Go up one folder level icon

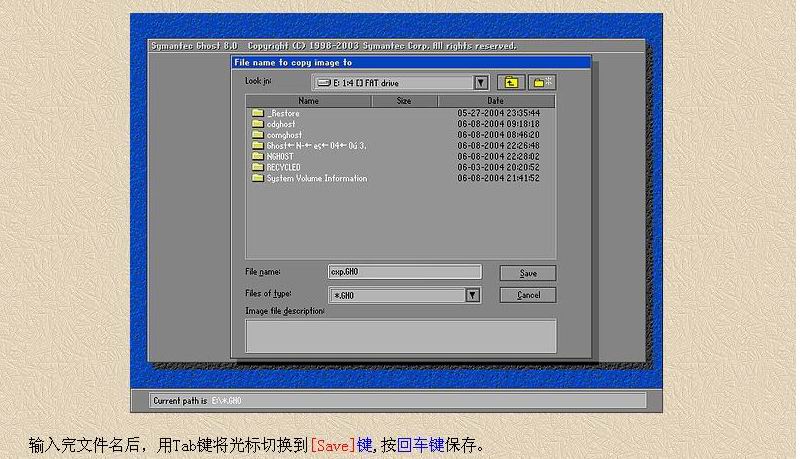point(511,82)
